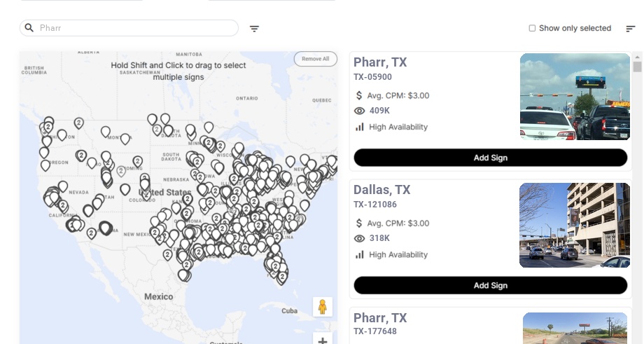
Task: Open the Pharr TX-05900 billboard photo
Action: coord(575,97)
